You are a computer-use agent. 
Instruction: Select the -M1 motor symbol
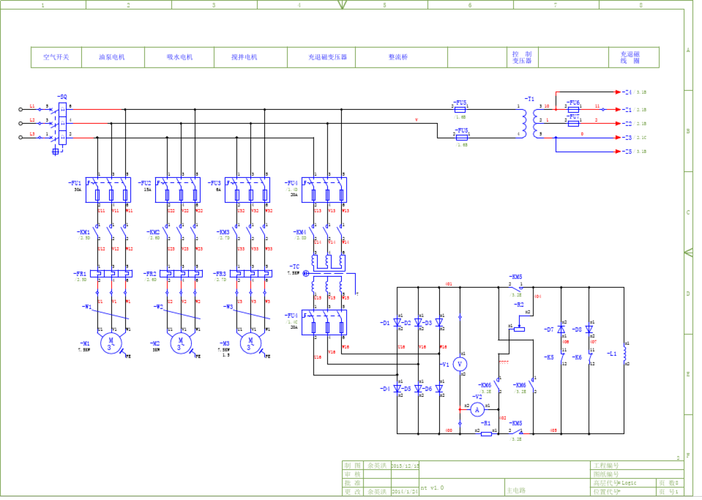[x=111, y=344]
